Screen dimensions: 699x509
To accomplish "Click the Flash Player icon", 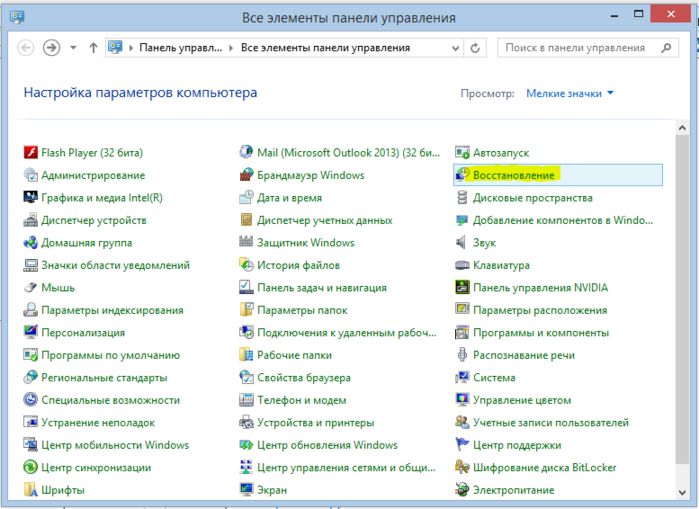I will click(31, 153).
